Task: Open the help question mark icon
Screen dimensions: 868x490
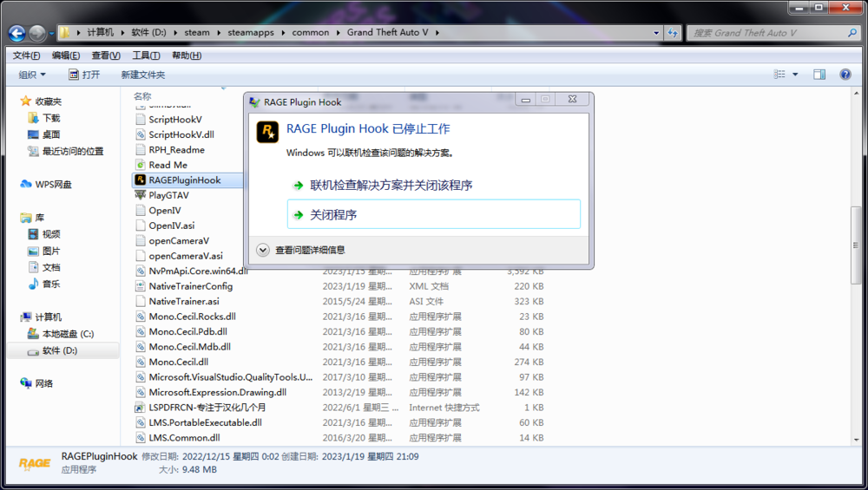Action: [845, 75]
